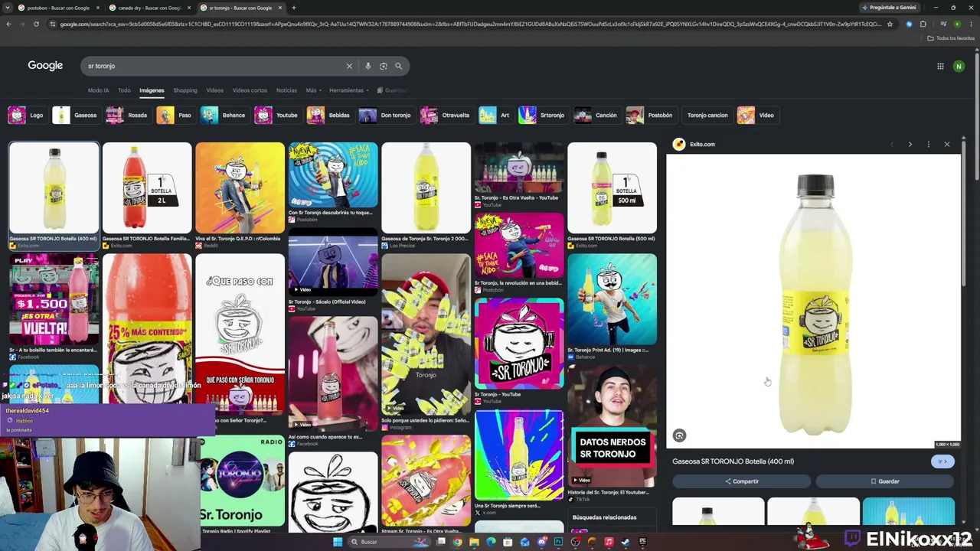Close the image preview panel
This screenshot has width=980, height=551.
947,144
